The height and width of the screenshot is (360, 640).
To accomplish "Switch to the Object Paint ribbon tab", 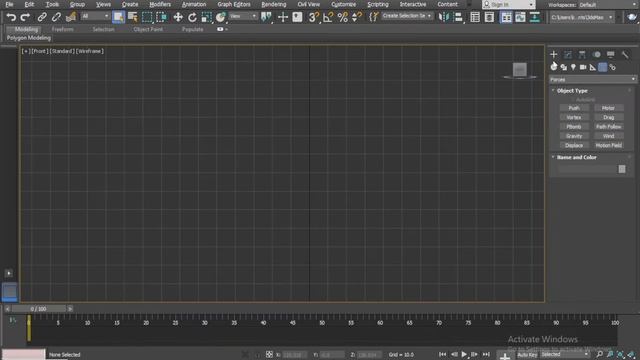I will tap(148, 29).
